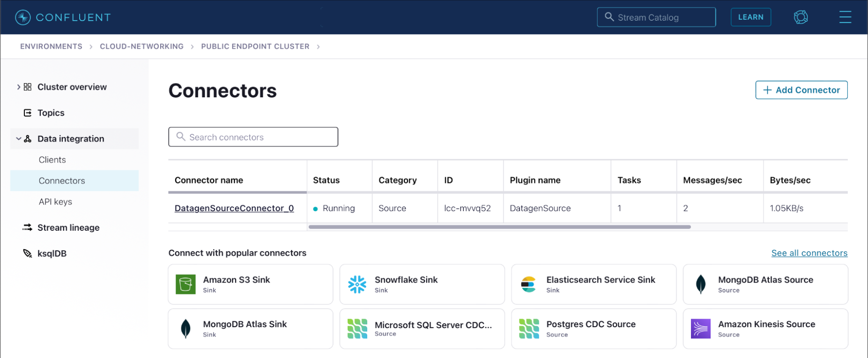Viewport: 868px width, 358px height.
Task: Select the Postgres CDC Source connector title
Action: click(591, 324)
